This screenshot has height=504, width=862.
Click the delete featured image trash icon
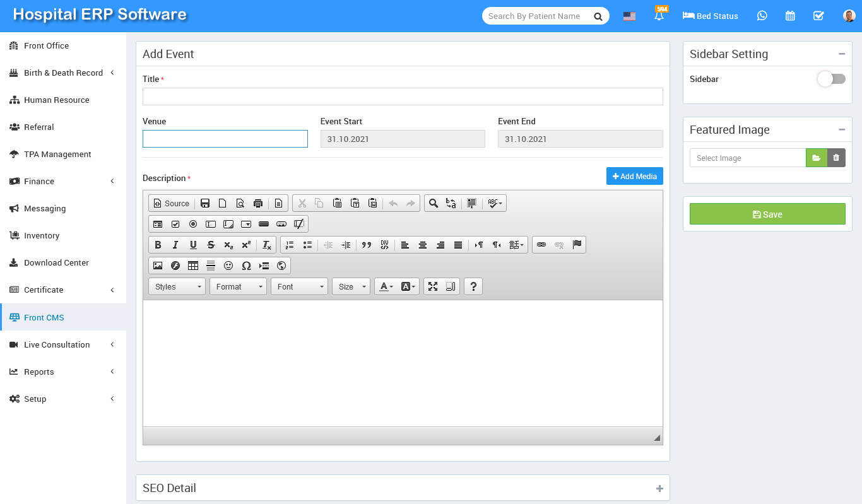(836, 158)
